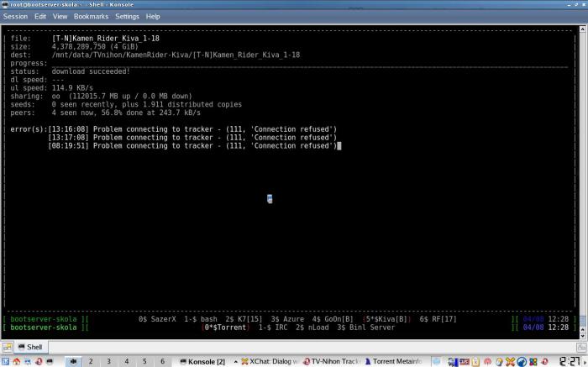Launch the terminal icon in the panel
The image size is (588, 367).
click(50, 361)
